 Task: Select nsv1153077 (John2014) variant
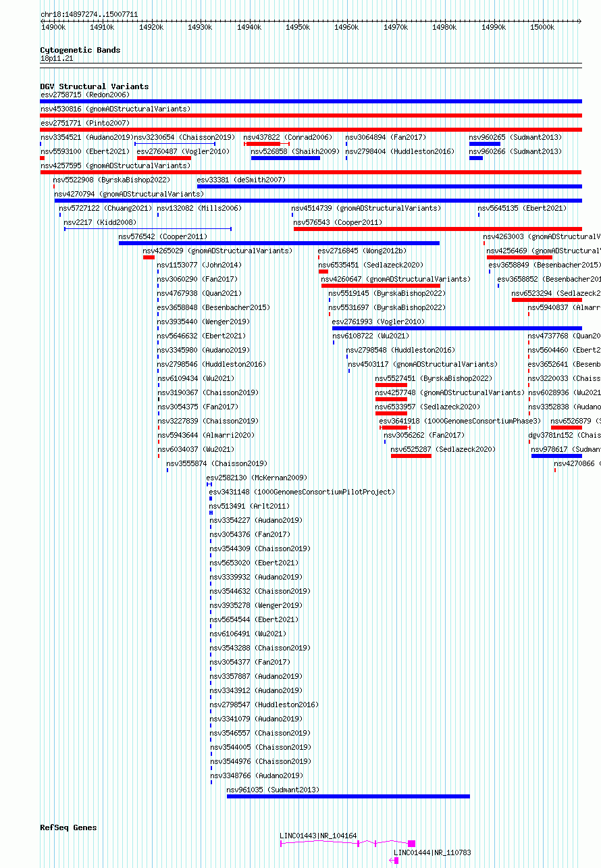pyautogui.click(x=199, y=265)
